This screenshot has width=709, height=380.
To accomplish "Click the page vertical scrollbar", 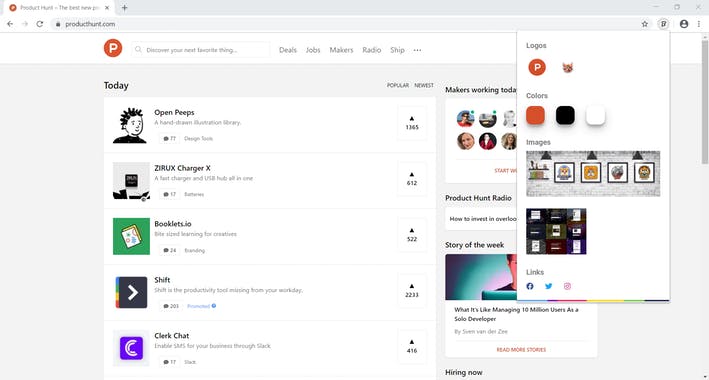I will [x=704, y=102].
